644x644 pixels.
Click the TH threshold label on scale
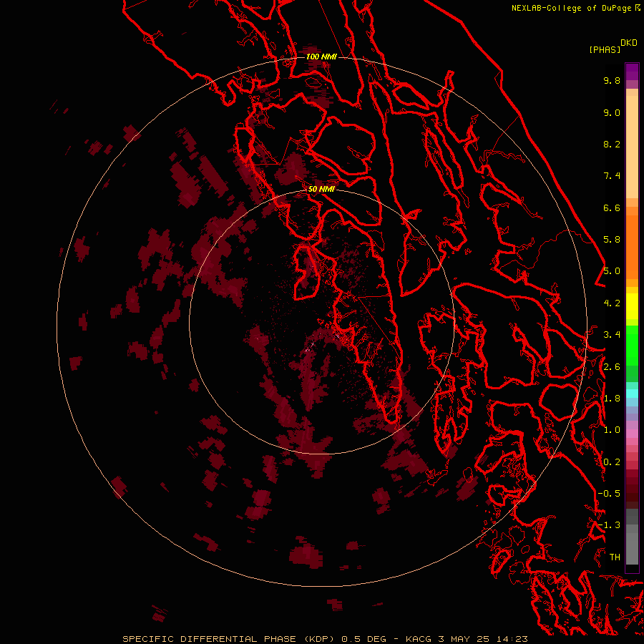coord(615,557)
